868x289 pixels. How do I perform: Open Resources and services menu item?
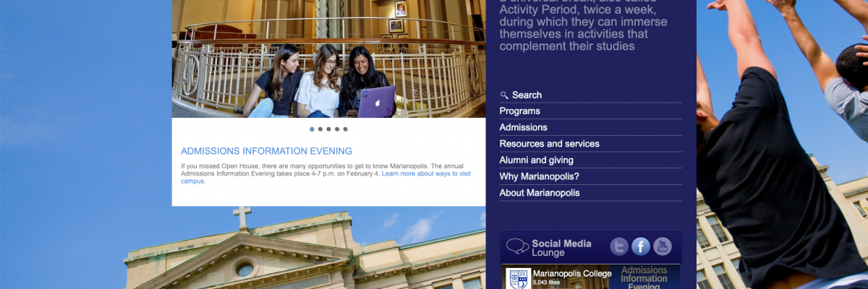[549, 144]
